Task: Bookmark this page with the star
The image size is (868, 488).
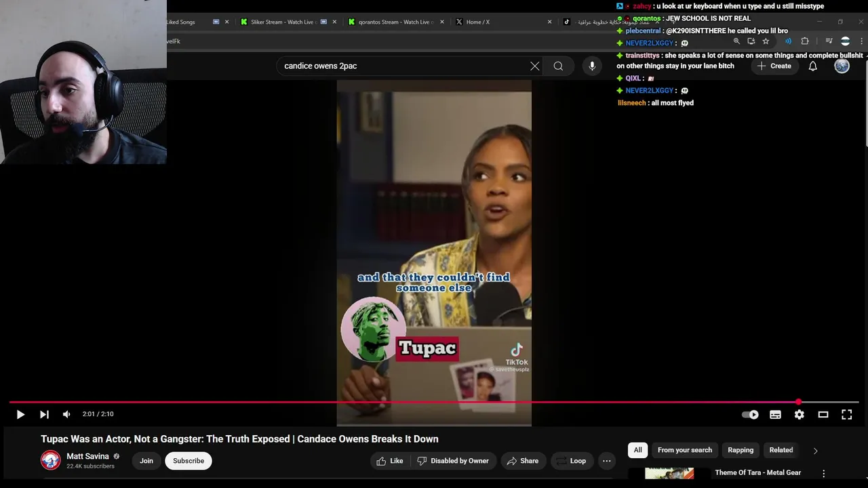Action: (x=766, y=41)
